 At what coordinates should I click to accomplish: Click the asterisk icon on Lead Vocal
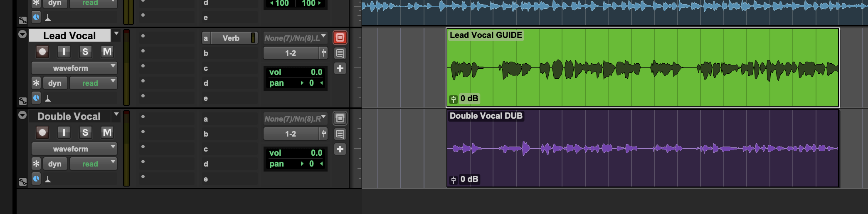36,83
